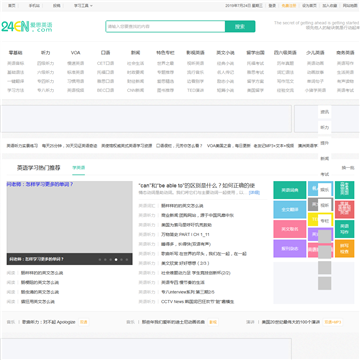Open the VOA navigation category

(75, 53)
